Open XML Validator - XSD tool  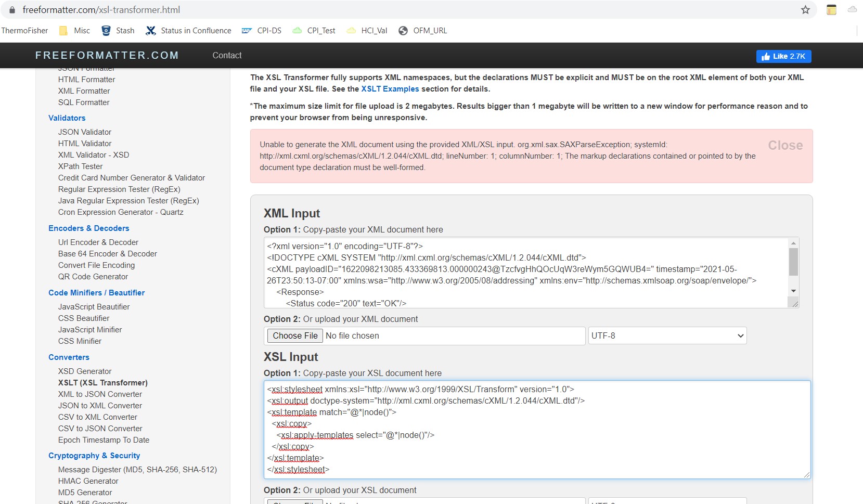coord(94,155)
